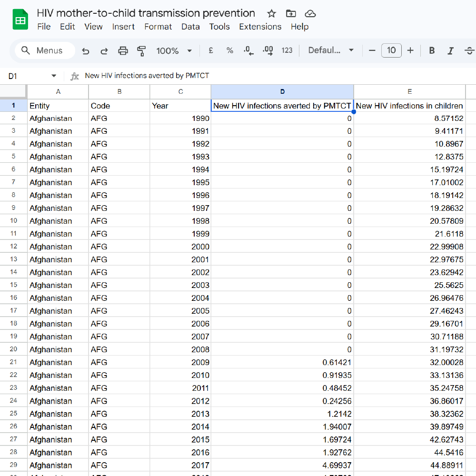This screenshot has height=476, width=476.
Task: Select row 1 header
Action: tap(13, 105)
